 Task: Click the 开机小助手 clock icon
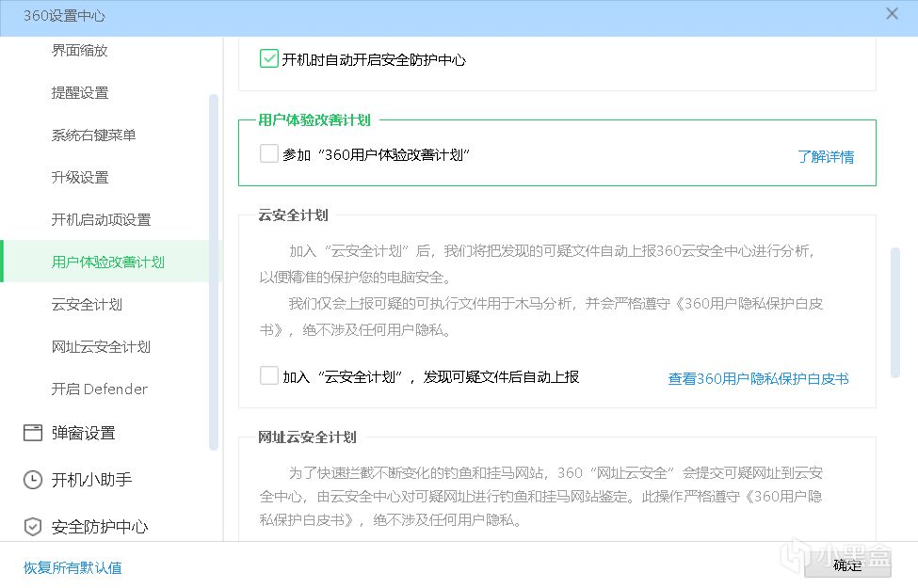pyautogui.click(x=33, y=480)
